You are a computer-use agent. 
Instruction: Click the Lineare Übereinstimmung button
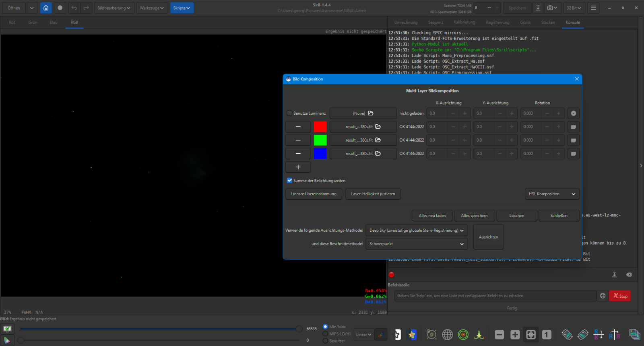pyautogui.click(x=314, y=194)
